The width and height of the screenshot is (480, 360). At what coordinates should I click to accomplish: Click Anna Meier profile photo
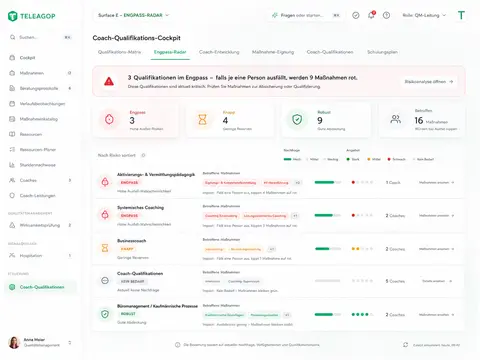pyautogui.click(x=14, y=342)
